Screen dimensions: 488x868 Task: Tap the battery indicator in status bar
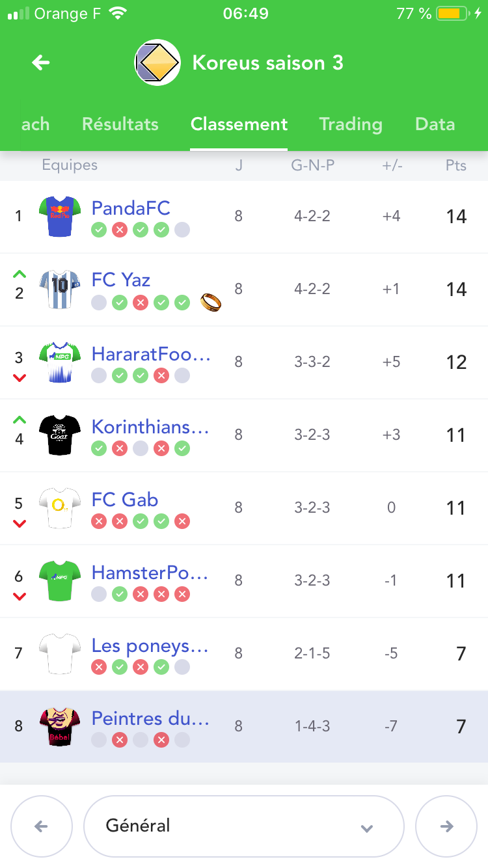click(453, 14)
